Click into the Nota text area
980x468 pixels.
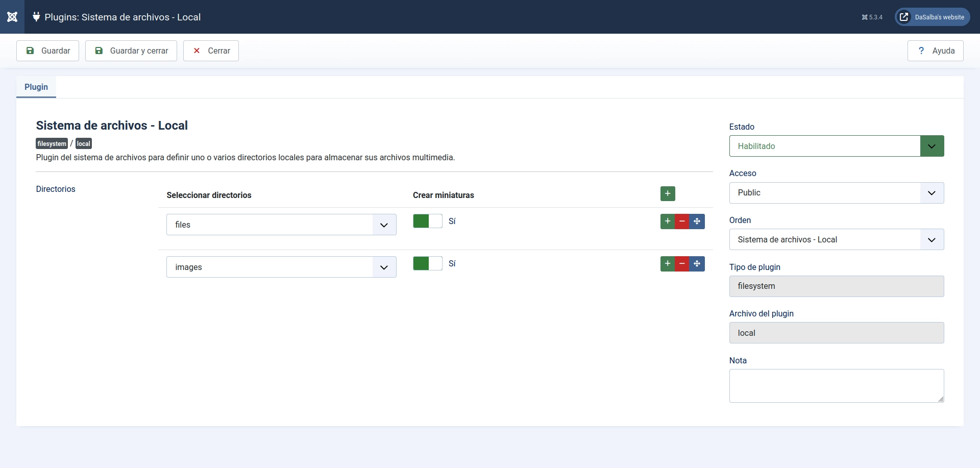tap(836, 386)
